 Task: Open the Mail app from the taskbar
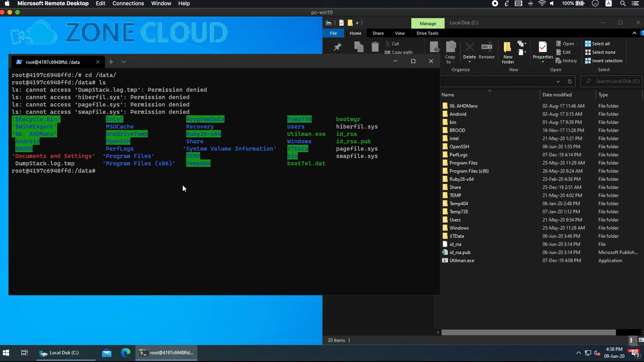click(x=106, y=353)
